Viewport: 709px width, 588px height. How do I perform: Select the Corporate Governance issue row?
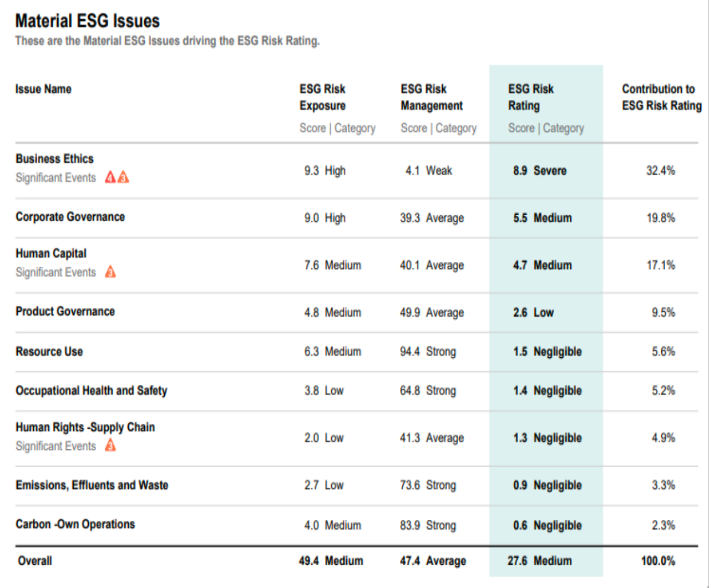coord(357,217)
